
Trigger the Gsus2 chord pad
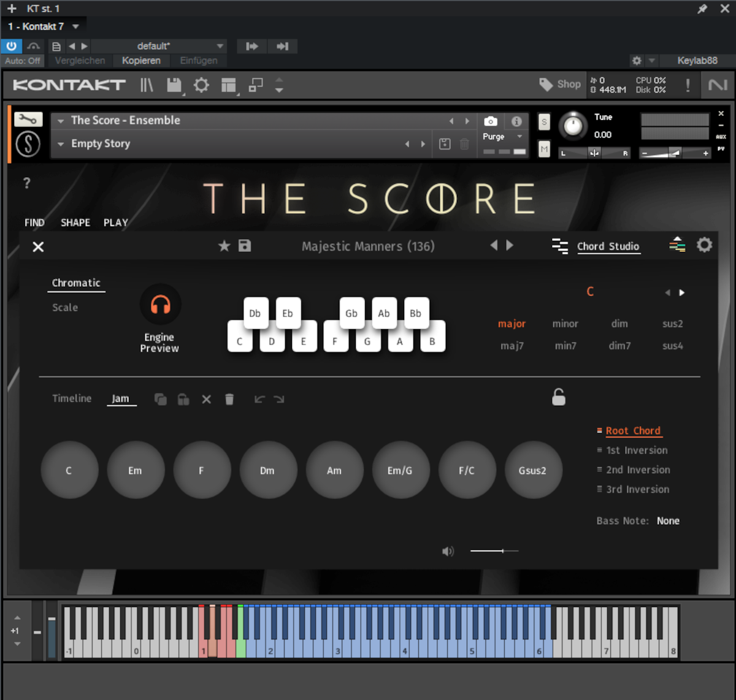point(532,470)
